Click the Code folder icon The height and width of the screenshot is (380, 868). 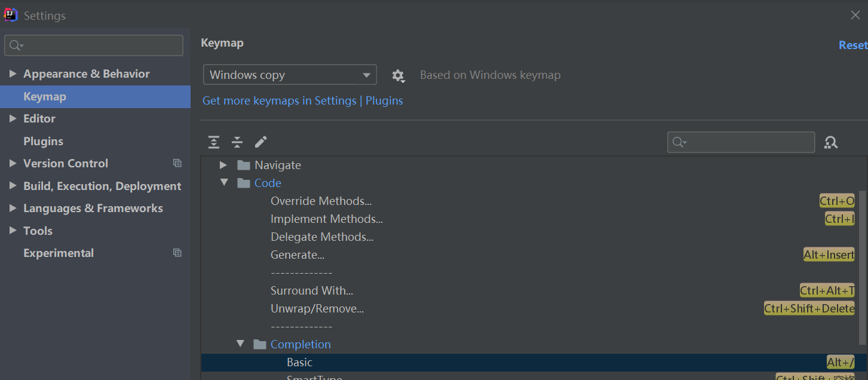point(244,183)
